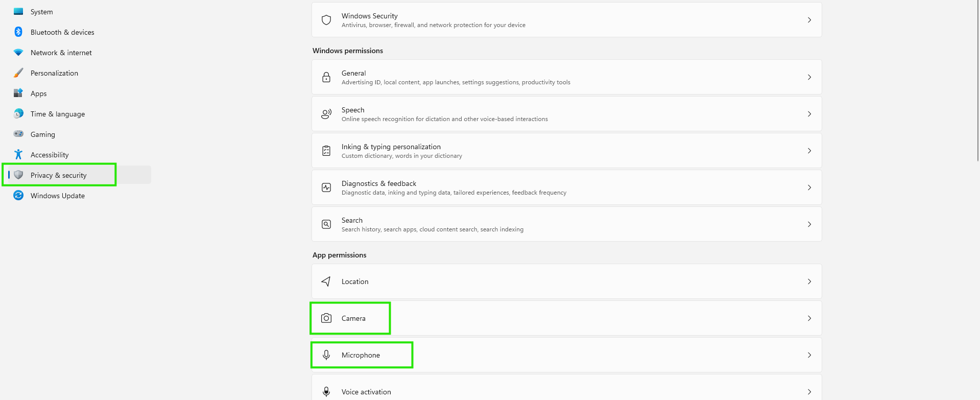Open Microphone app permissions
The width and height of the screenshot is (980, 400).
pyautogui.click(x=566, y=355)
